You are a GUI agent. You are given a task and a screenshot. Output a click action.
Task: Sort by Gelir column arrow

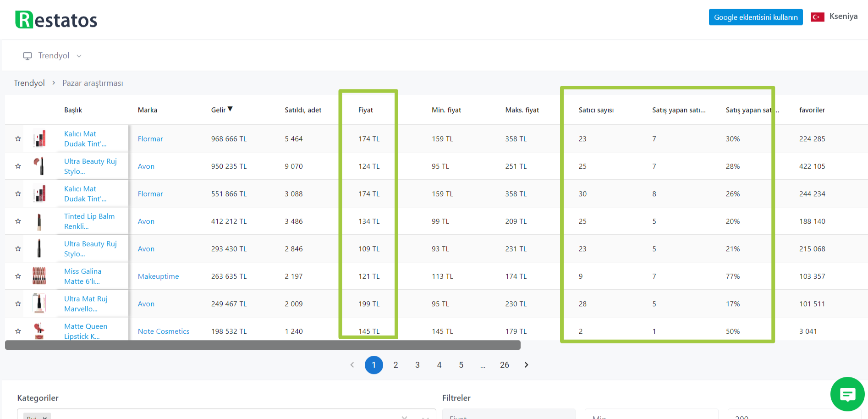[230, 109]
